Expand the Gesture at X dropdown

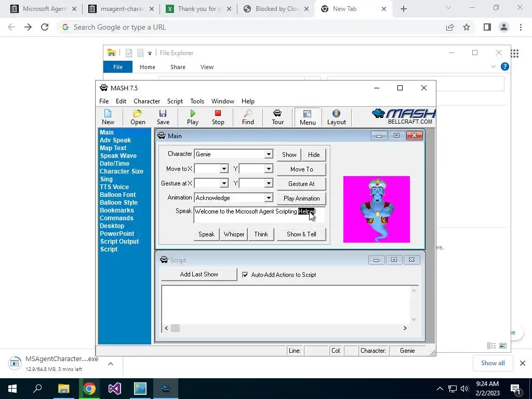(x=224, y=183)
